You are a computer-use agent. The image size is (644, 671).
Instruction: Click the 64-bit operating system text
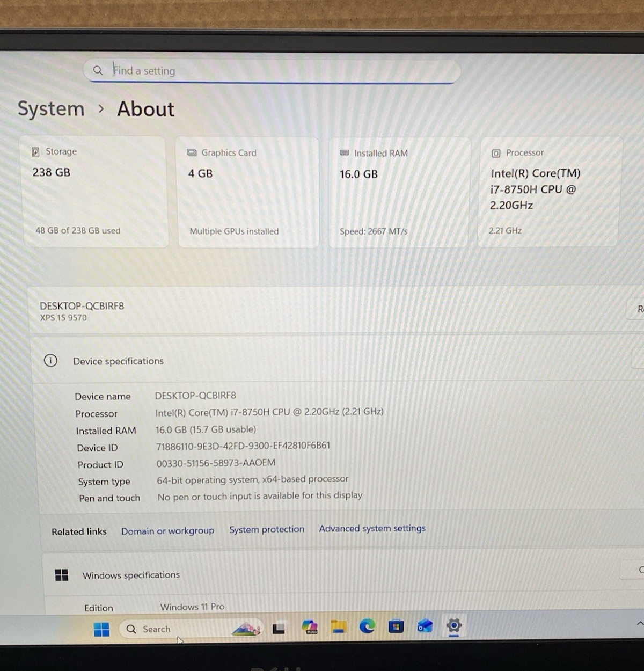pyautogui.click(x=253, y=479)
